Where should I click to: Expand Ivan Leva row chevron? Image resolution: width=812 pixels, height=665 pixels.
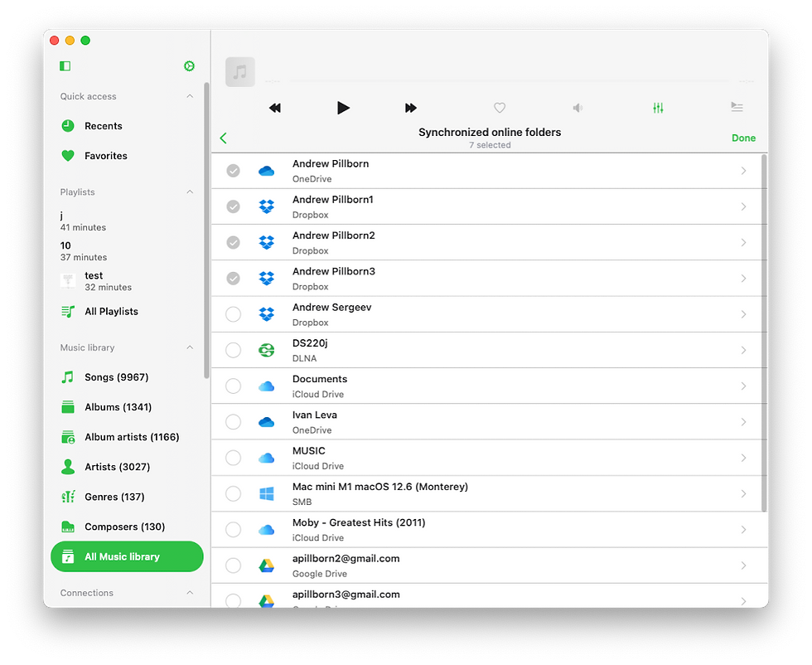pos(744,422)
